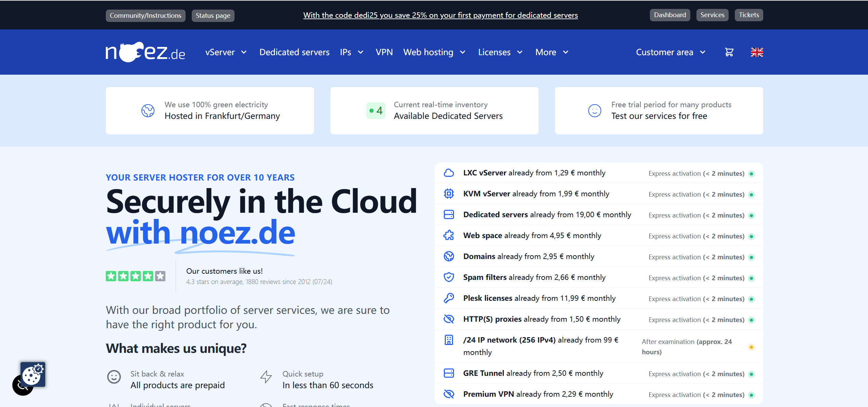Expand the Licenses dropdown

501,52
